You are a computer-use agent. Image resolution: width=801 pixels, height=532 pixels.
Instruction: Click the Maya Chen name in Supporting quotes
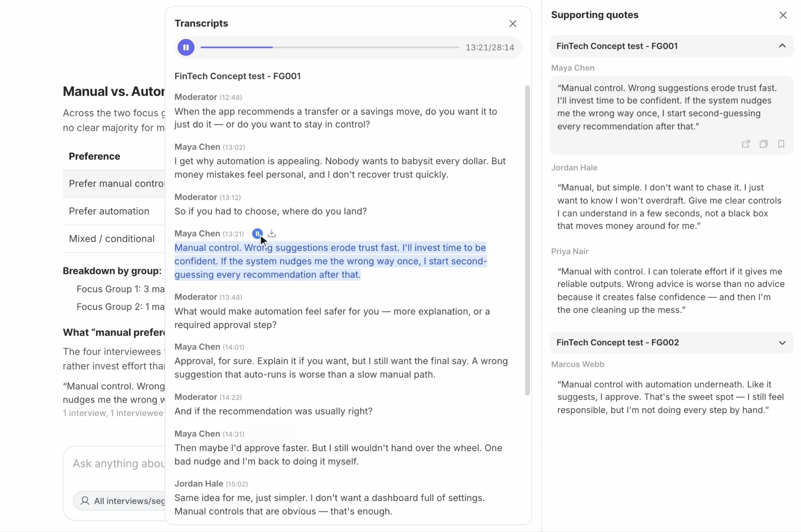pos(573,68)
